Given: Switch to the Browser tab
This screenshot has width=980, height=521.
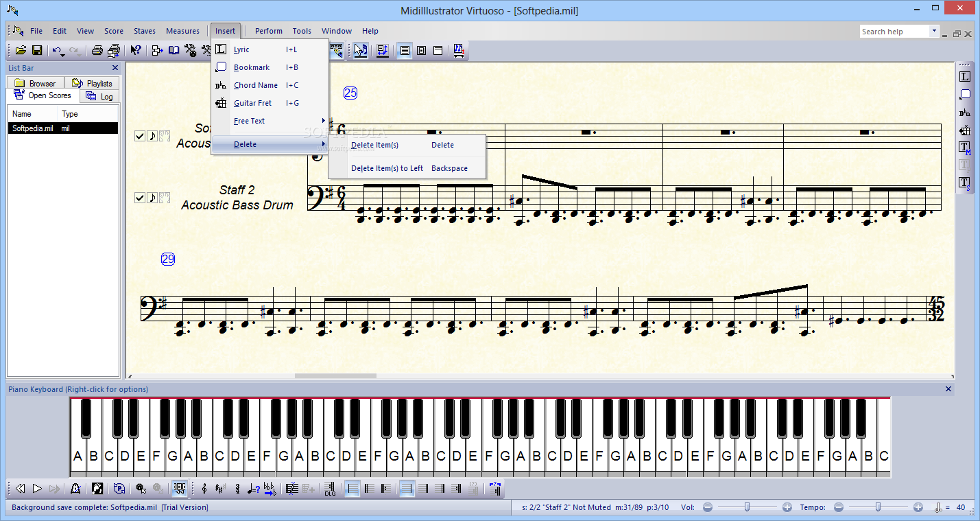Looking at the screenshot, I should click(x=35, y=83).
